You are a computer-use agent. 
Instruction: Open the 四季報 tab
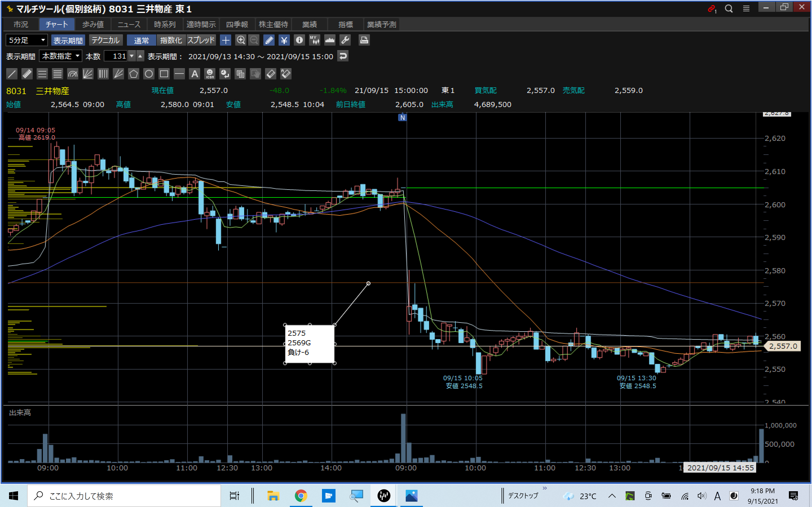237,25
